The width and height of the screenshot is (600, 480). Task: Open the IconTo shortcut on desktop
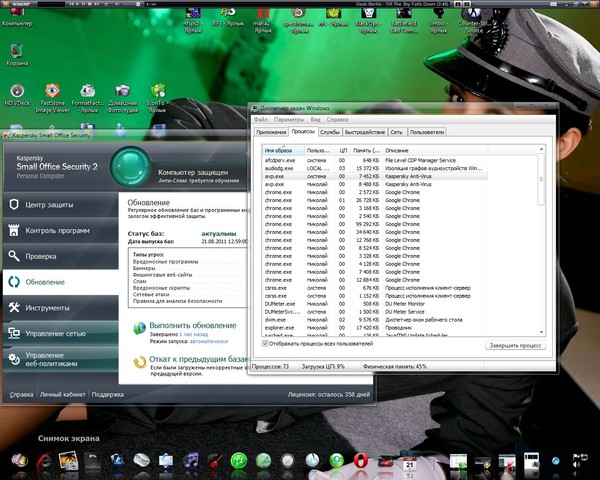tap(157, 98)
